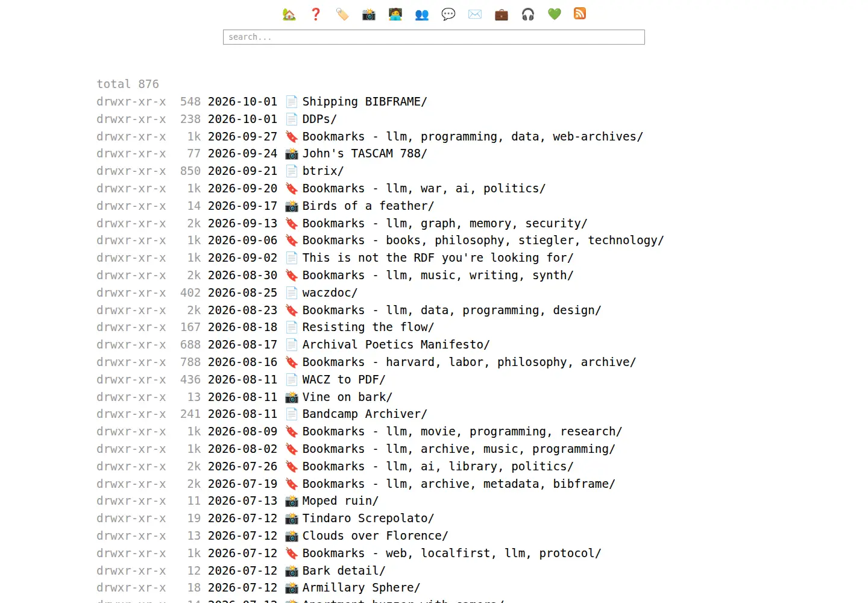Click the speech bubble icon

tap(448, 14)
